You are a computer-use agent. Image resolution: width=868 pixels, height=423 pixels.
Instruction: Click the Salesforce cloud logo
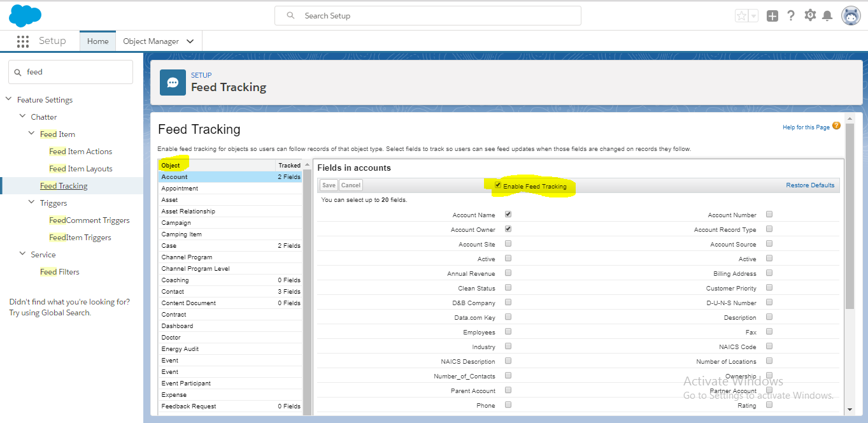point(25,15)
